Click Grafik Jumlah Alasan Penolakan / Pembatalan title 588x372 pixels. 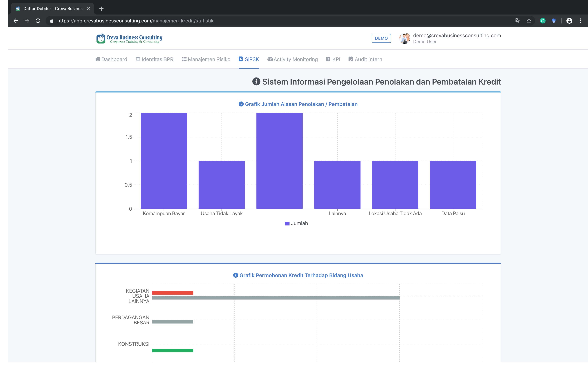click(301, 104)
